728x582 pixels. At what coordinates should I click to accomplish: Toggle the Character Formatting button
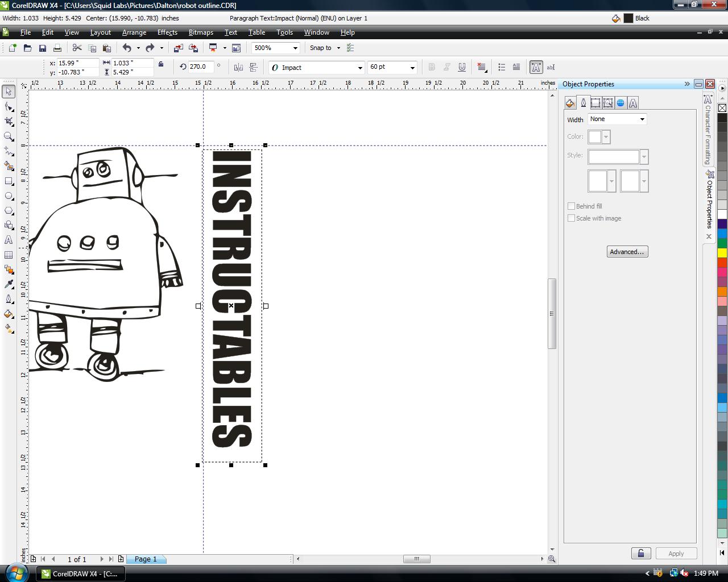(536, 67)
